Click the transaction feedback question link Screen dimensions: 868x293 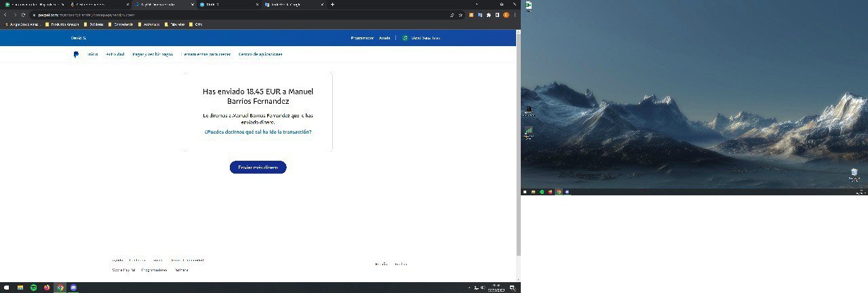(x=258, y=132)
